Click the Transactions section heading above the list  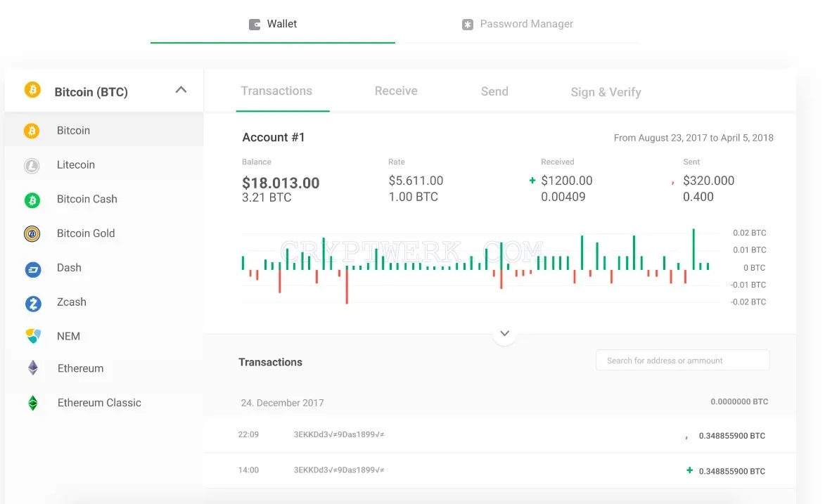(x=271, y=362)
